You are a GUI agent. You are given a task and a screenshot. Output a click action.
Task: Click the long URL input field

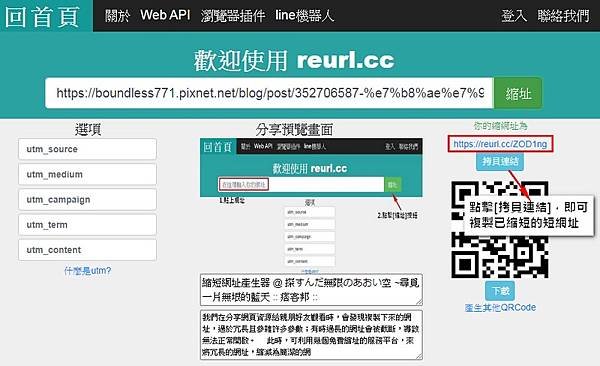(x=269, y=93)
